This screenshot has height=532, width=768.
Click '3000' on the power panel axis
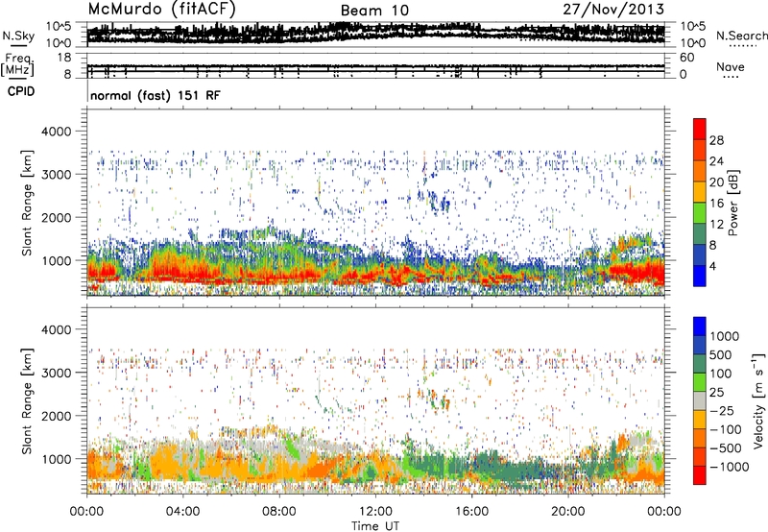(x=57, y=175)
